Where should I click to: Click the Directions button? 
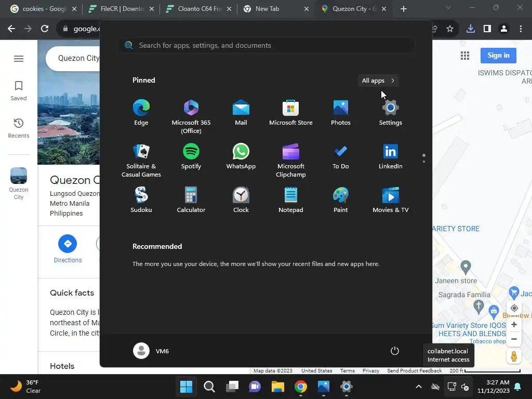68,249
